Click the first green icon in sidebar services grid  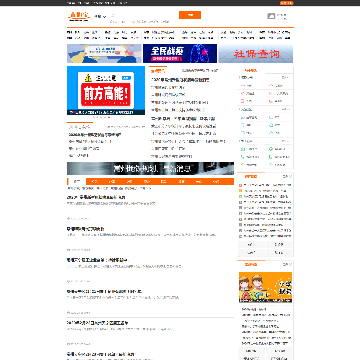[242, 149]
